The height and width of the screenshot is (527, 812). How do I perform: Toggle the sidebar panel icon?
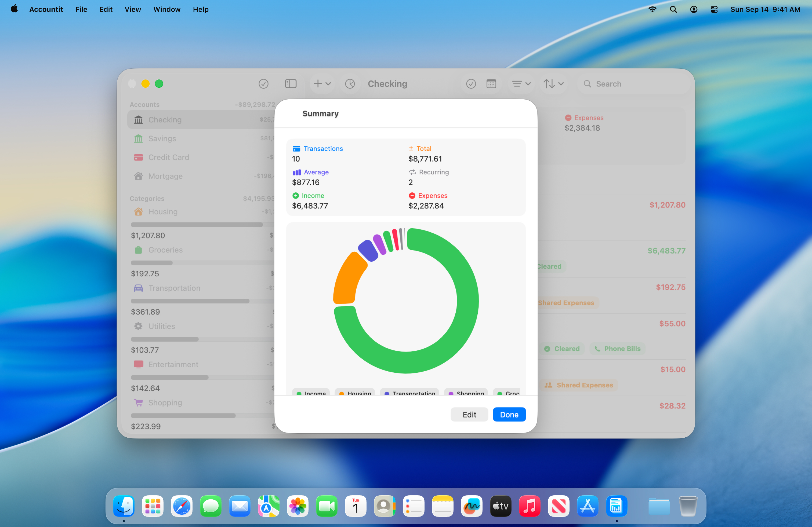pyautogui.click(x=290, y=83)
